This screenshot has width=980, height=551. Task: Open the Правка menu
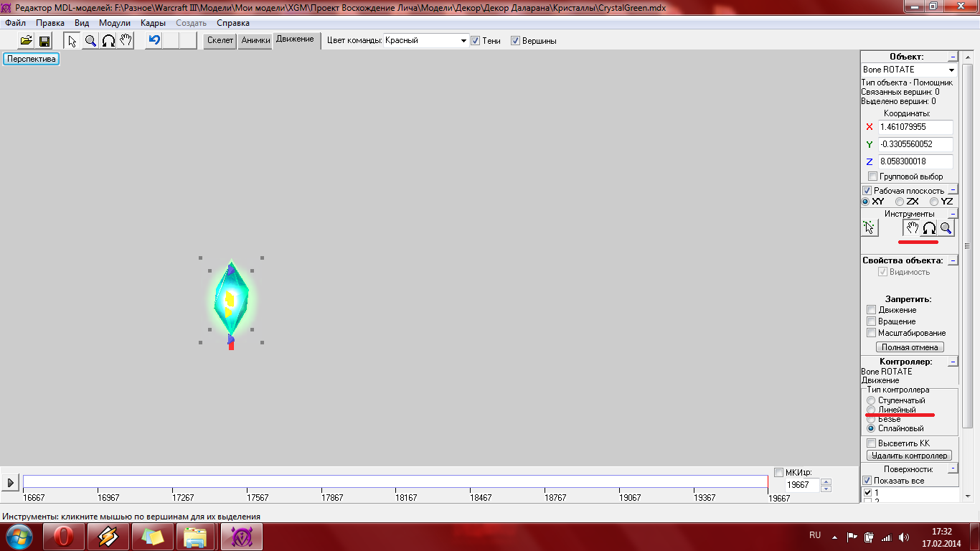coord(50,23)
